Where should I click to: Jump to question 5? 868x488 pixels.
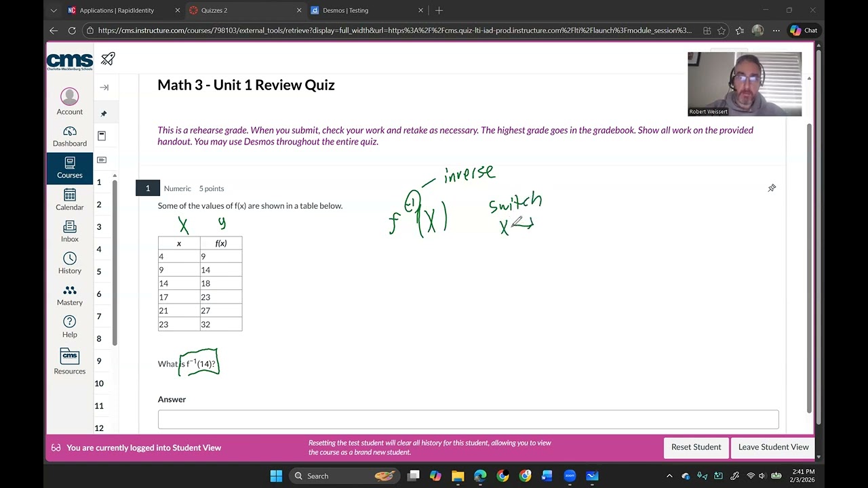coord(99,271)
